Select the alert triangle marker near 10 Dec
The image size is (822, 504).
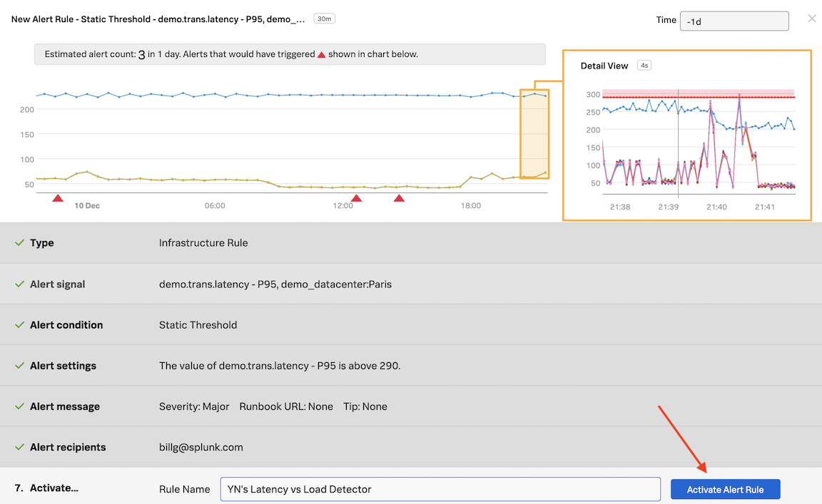pyautogui.click(x=58, y=198)
